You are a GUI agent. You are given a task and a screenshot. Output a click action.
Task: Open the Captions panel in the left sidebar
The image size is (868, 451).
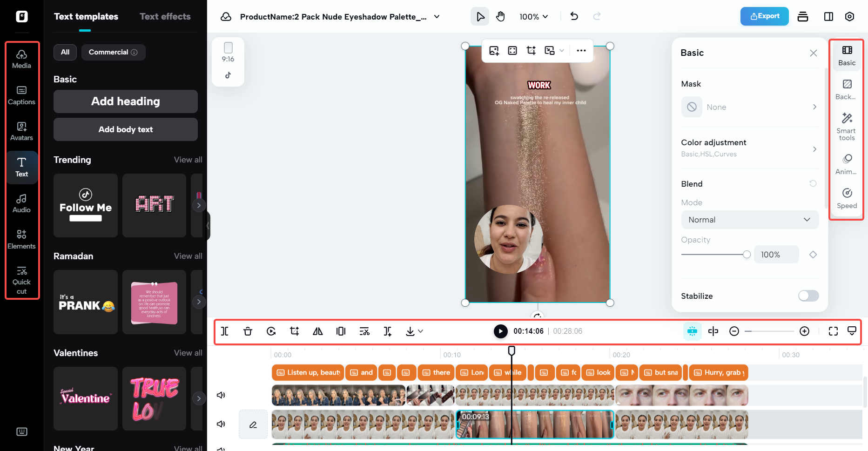pos(21,95)
